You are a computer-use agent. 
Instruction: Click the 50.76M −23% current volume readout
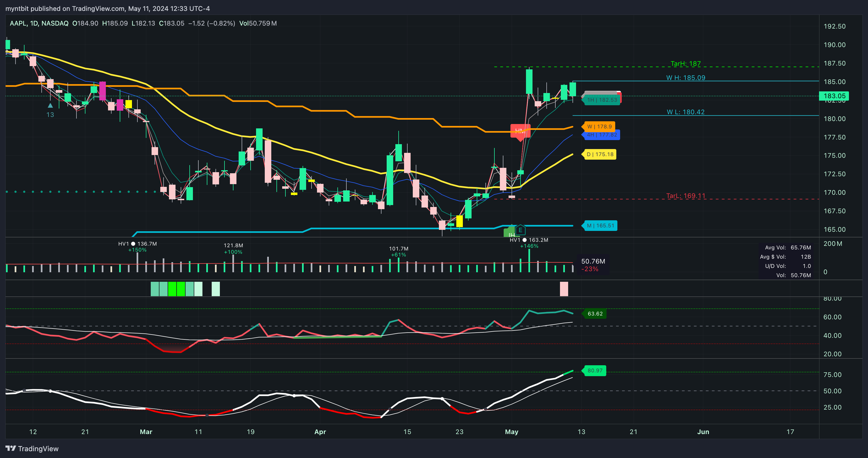pyautogui.click(x=593, y=265)
